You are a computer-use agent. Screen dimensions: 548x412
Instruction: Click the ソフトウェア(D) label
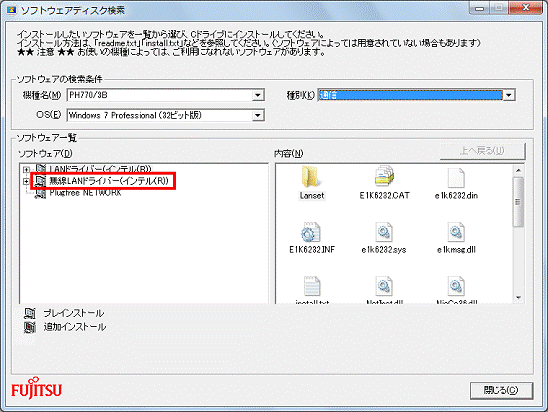45,153
